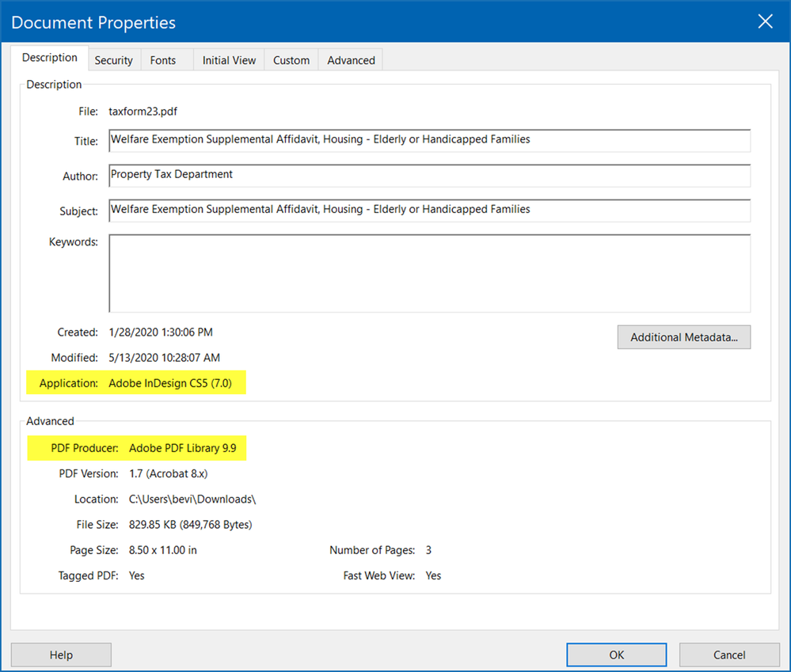
Task: Click the OK button
Action: pos(616,655)
